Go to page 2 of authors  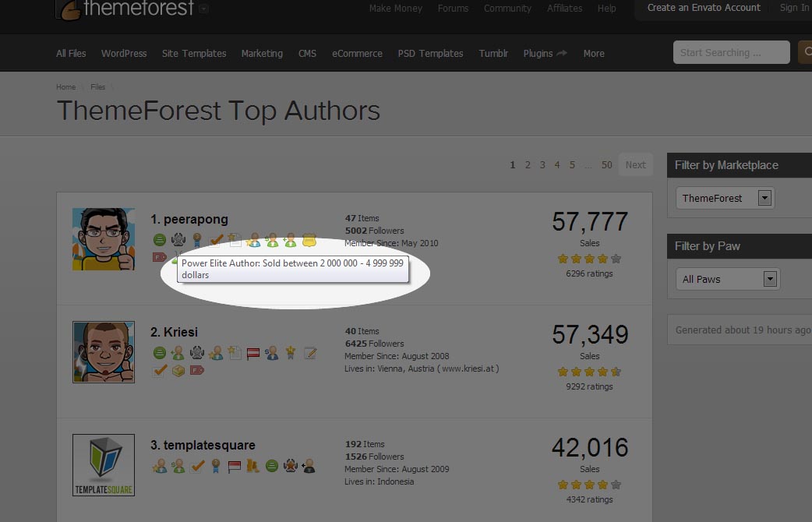528,164
